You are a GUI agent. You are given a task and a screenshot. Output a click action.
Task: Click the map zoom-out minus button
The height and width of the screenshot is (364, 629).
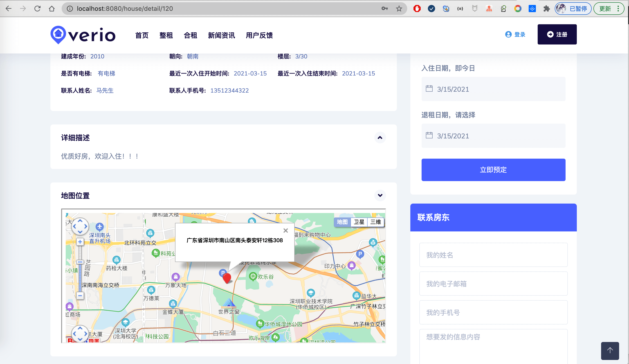coord(80,296)
